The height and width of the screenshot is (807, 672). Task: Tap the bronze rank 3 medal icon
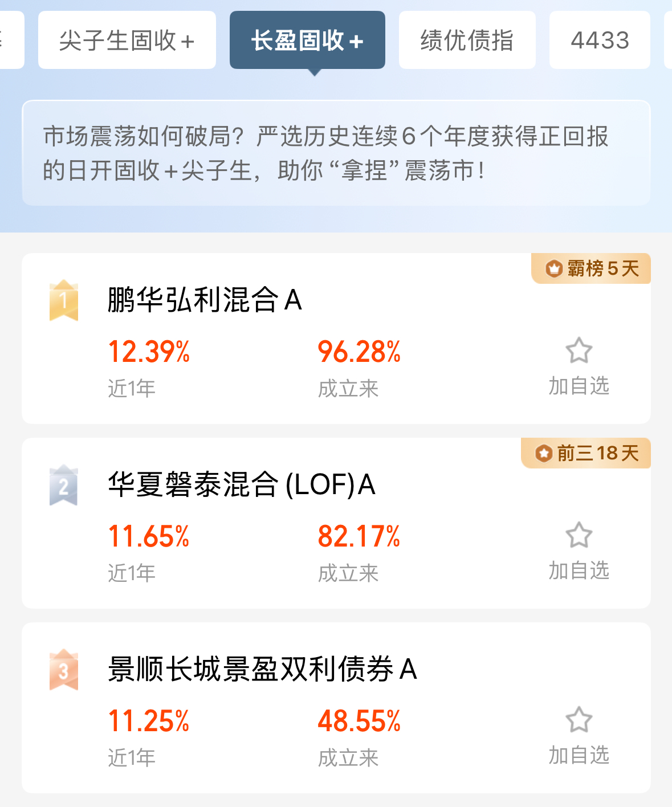point(64,670)
